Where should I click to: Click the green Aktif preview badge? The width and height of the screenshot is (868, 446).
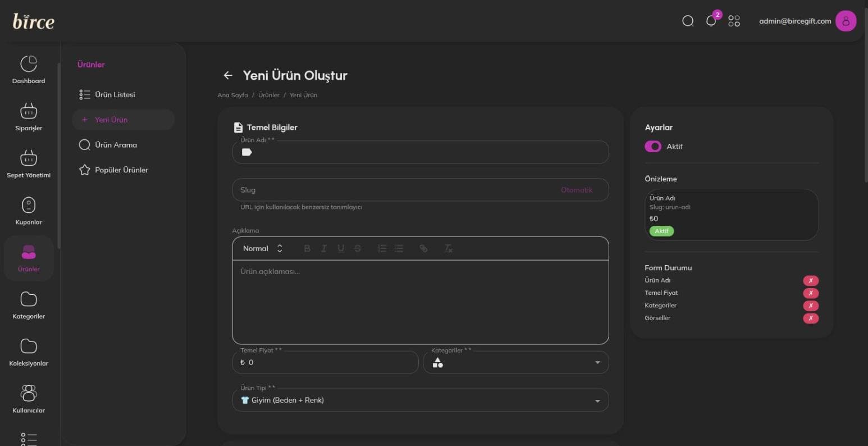pyautogui.click(x=661, y=231)
